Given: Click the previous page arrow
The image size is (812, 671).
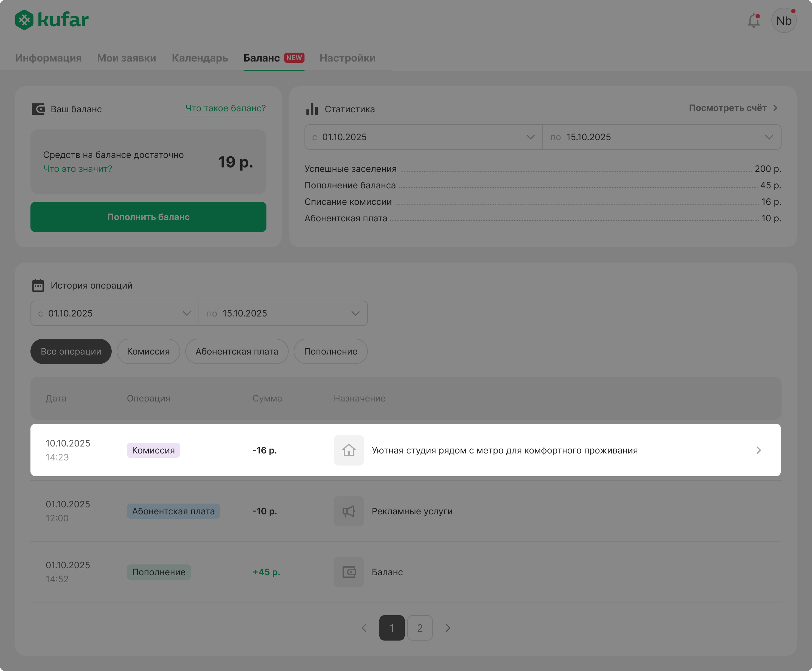Looking at the screenshot, I should 364,628.
